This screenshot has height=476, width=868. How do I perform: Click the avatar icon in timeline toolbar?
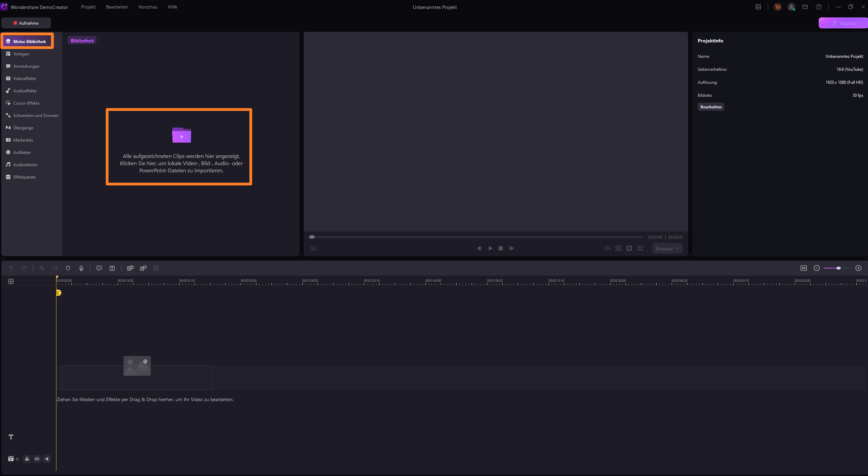(156, 268)
